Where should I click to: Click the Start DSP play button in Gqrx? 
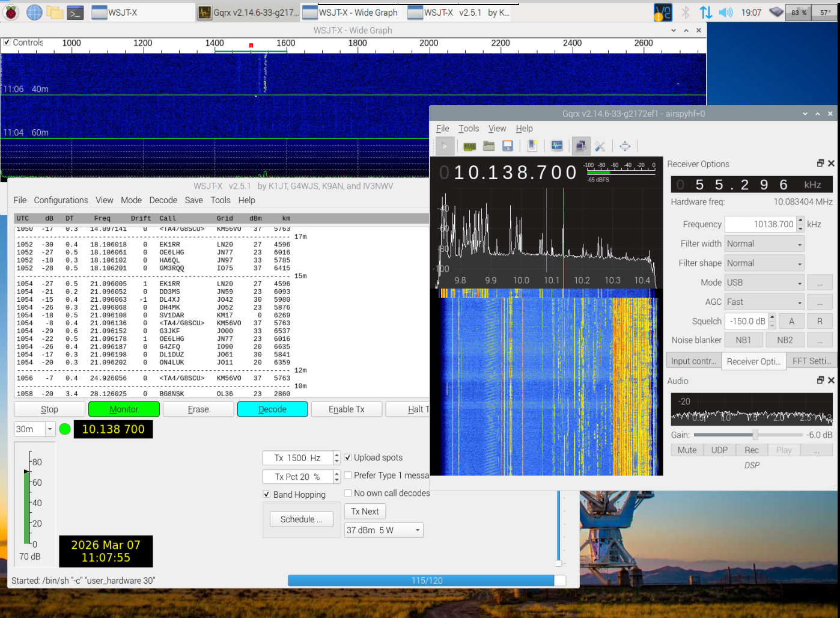click(445, 146)
